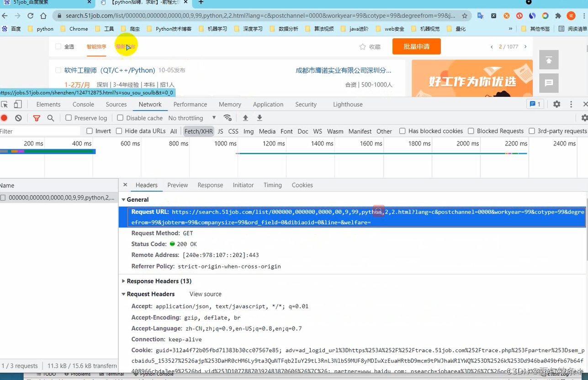Image resolution: width=588 pixels, height=380 pixels.
Task: Check Has blocked cookies checkbox
Action: pos(403,131)
